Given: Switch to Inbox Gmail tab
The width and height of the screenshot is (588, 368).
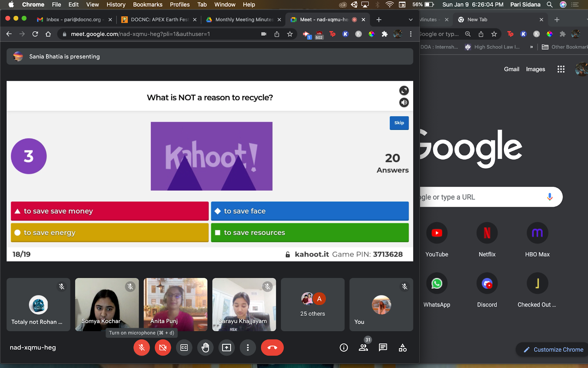Looking at the screenshot, I should tap(74, 20).
